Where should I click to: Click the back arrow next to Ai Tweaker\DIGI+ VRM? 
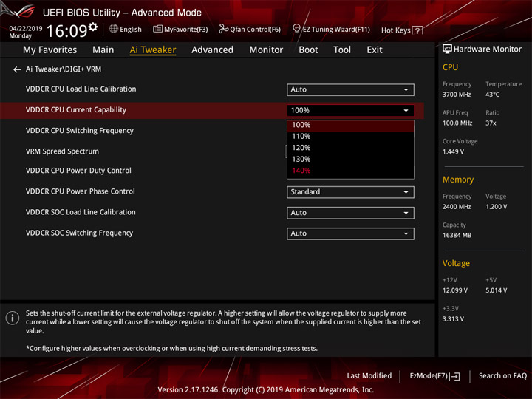click(17, 69)
